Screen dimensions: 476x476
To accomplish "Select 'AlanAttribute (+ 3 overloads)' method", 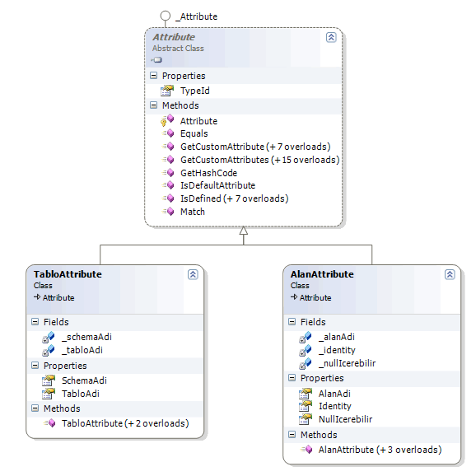I will tap(380, 450).
